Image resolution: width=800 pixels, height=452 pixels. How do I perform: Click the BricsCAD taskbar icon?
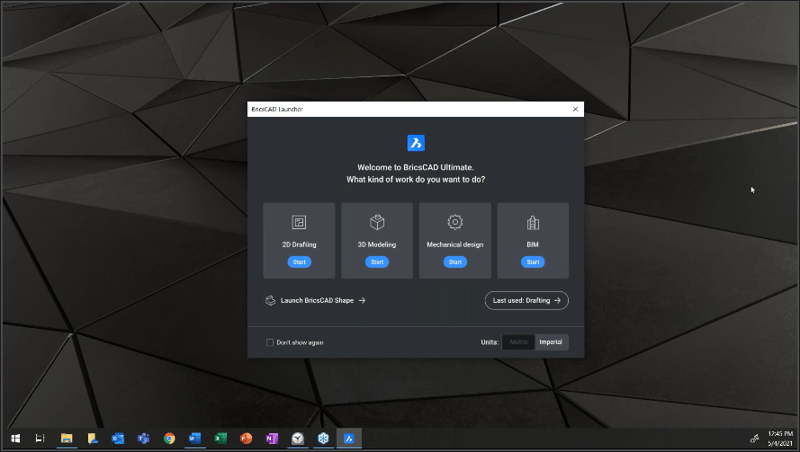click(349, 438)
